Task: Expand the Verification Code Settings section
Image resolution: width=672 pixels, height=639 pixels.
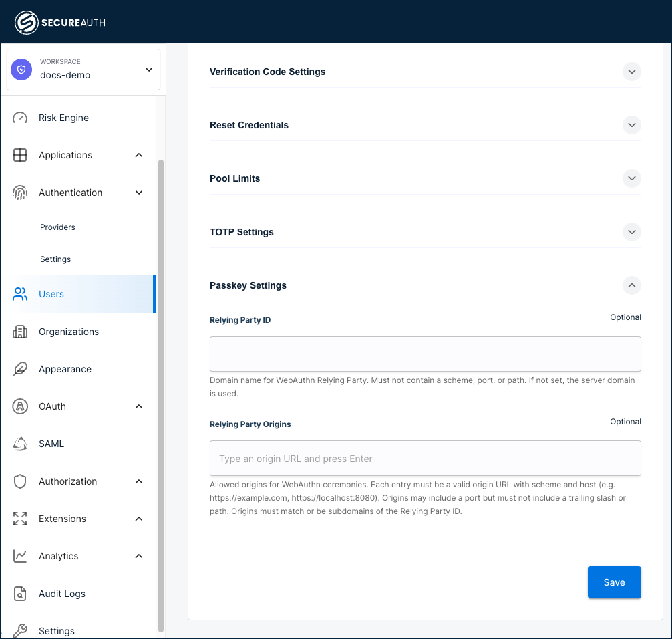Action: [631, 72]
